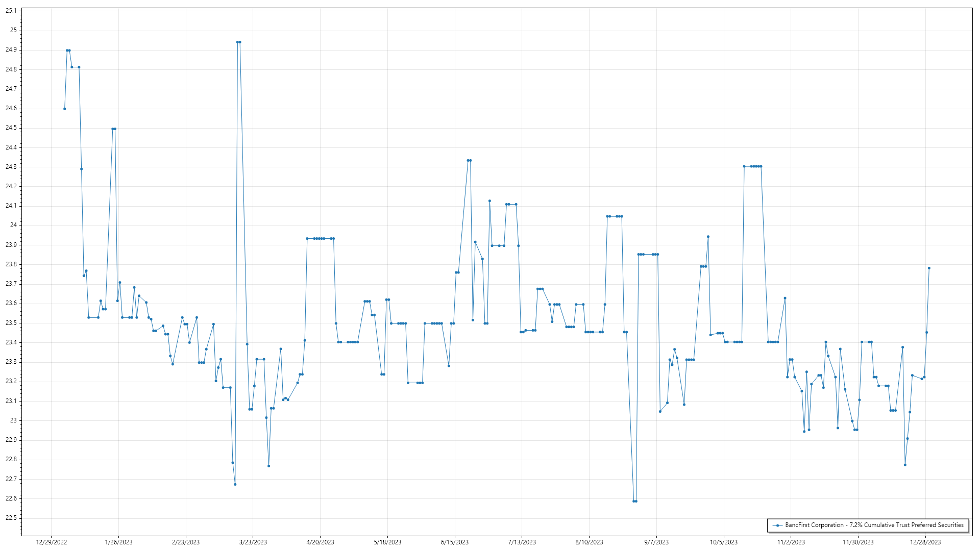This screenshot has width=980, height=551.
Task: Select the 10/5/2023 date tick label
Action: (723, 542)
